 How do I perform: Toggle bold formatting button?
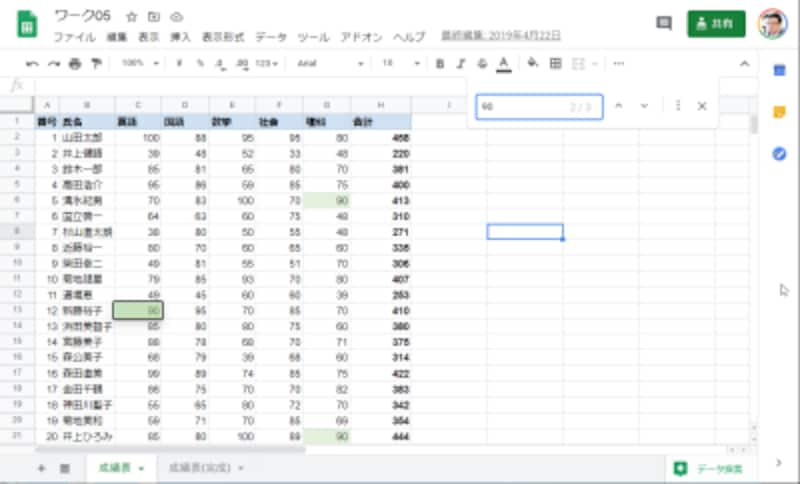point(440,64)
